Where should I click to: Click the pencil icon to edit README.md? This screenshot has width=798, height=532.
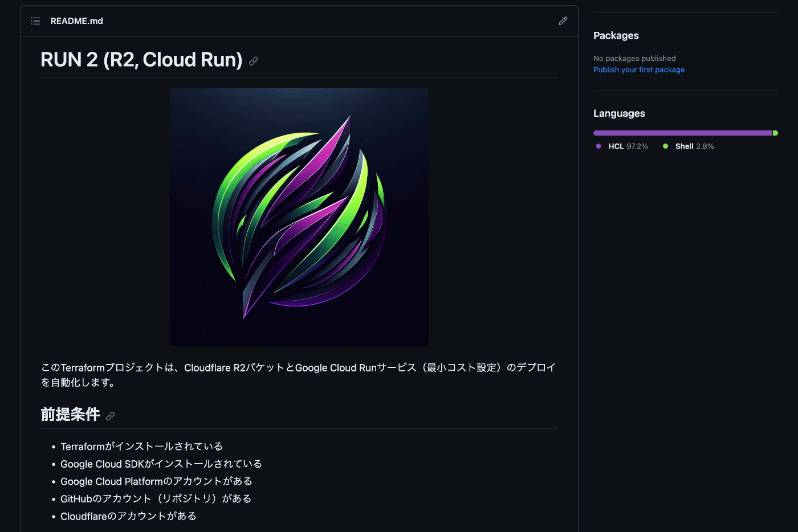click(563, 21)
